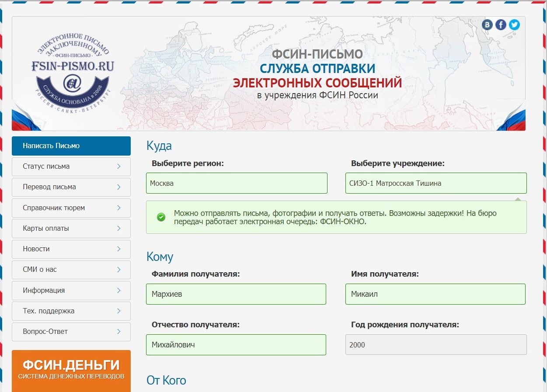Open the Информация menu item
The height and width of the screenshot is (392, 547).
pos(71,291)
